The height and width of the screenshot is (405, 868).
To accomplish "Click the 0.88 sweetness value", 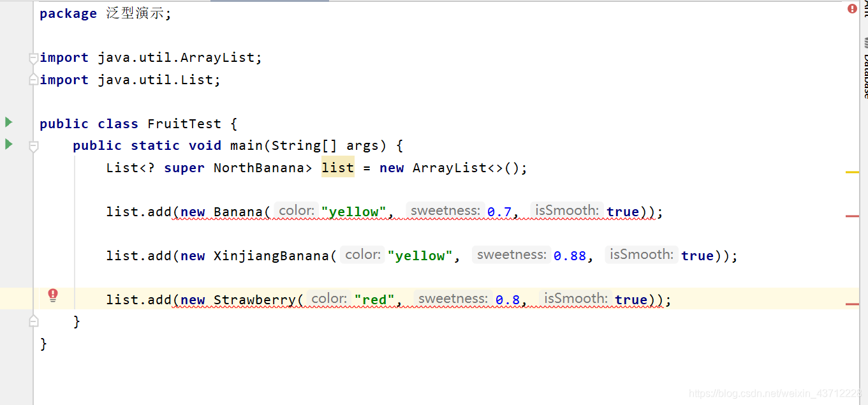I will pyautogui.click(x=570, y=256).
